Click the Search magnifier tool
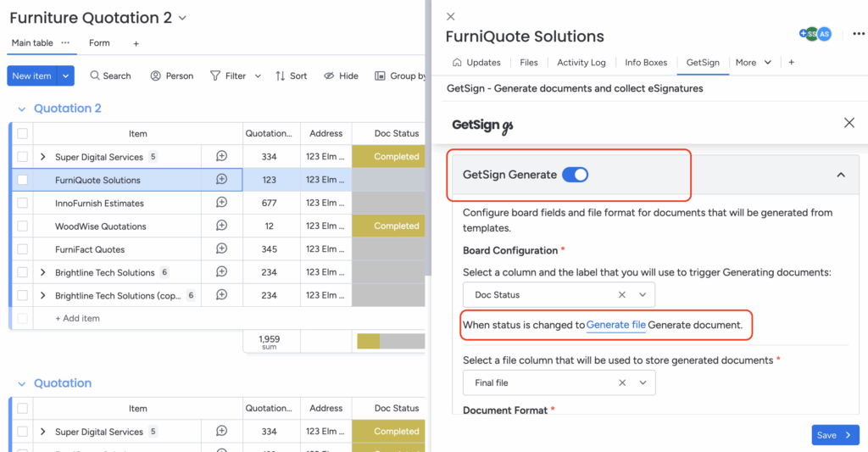 coord(110,75)
